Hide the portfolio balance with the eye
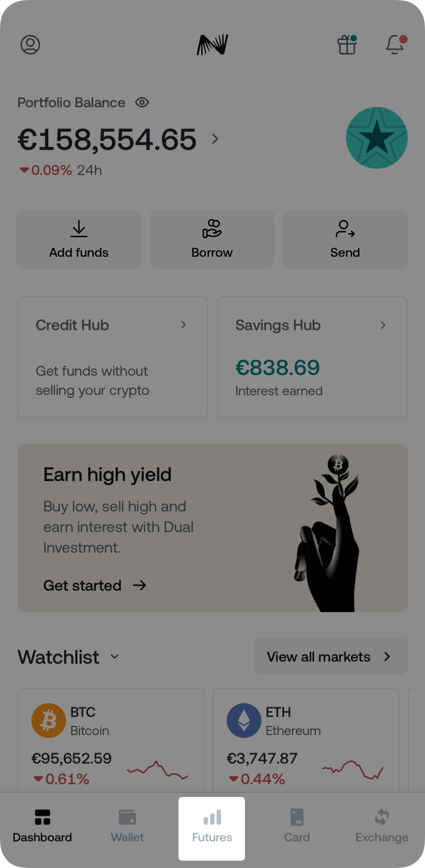Viewport: 425px width, 868px height. point(142,103)
